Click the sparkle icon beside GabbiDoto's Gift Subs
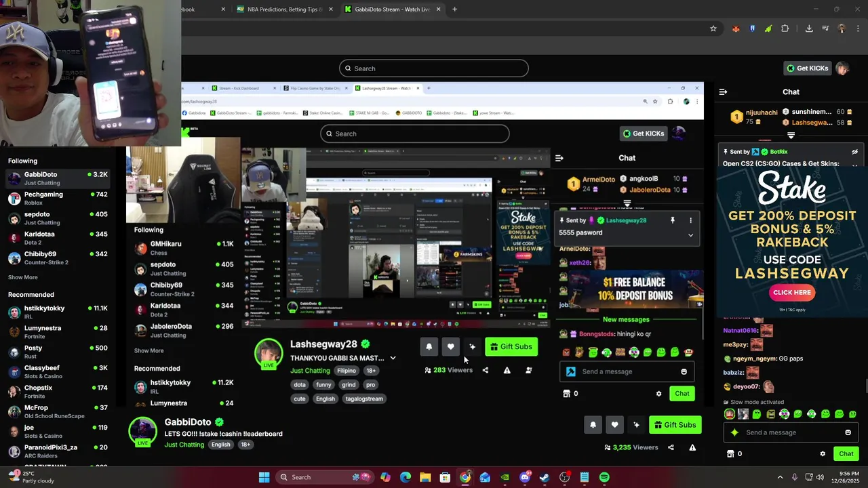 click(x=636, y=425)
